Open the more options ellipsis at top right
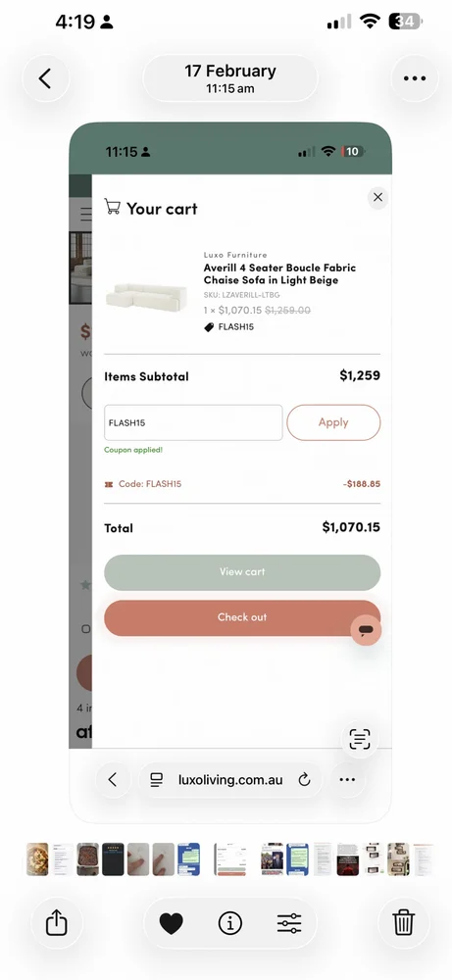Image resolution: width=452 pixels, height=980 pixels. (415, 78)
